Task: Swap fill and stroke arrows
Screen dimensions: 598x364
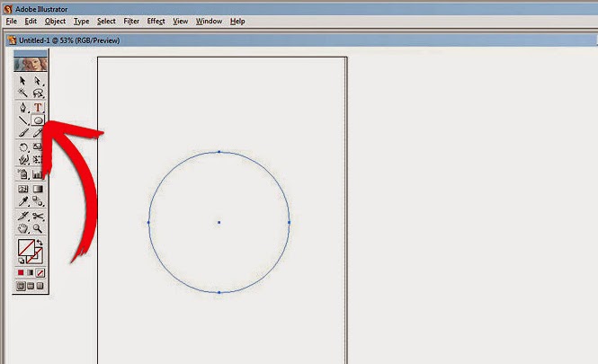Action: pyautogui.click(x=40, y=243)
